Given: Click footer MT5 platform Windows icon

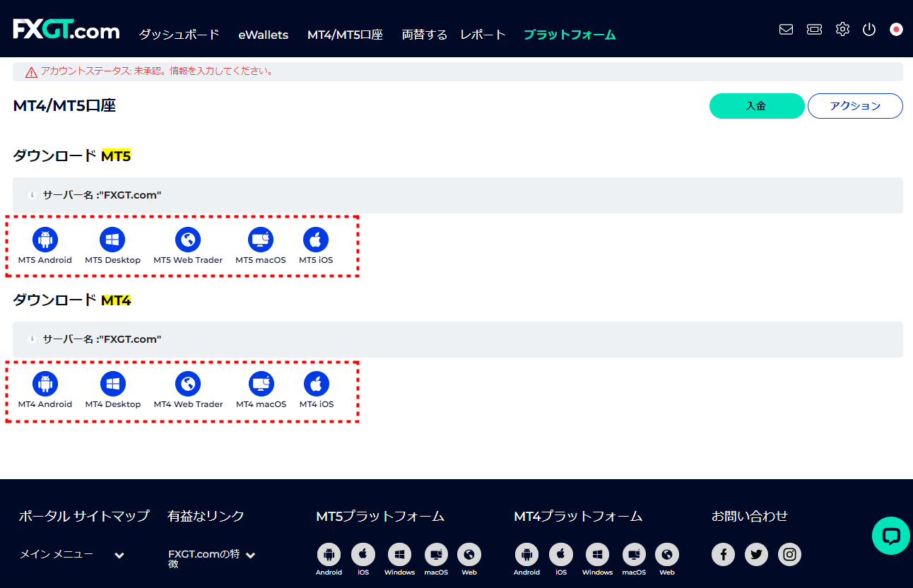Looking at the screenshot, I should (x=399, y=555).
